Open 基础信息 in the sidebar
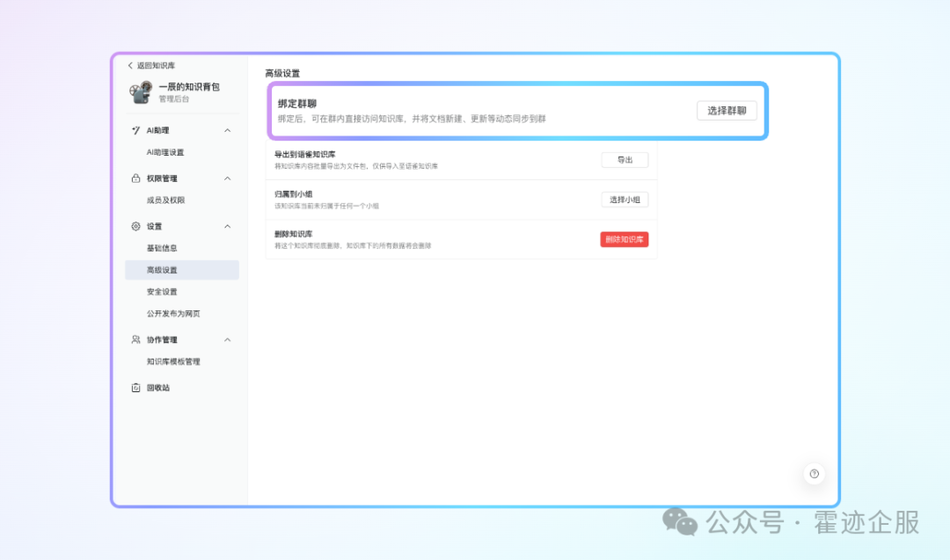Viewport: 950px width, 560px height. [162, 248]
